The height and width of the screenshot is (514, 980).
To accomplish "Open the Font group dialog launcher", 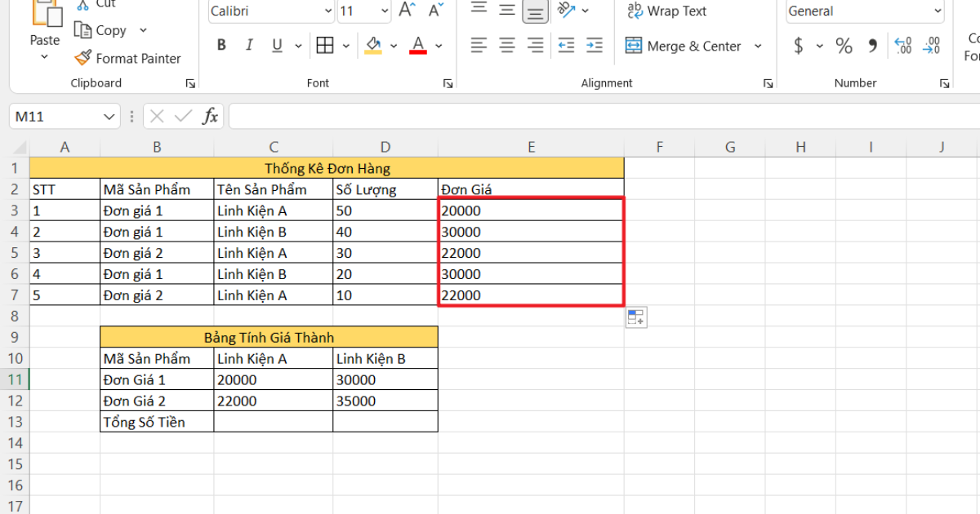I will point(448,83).
